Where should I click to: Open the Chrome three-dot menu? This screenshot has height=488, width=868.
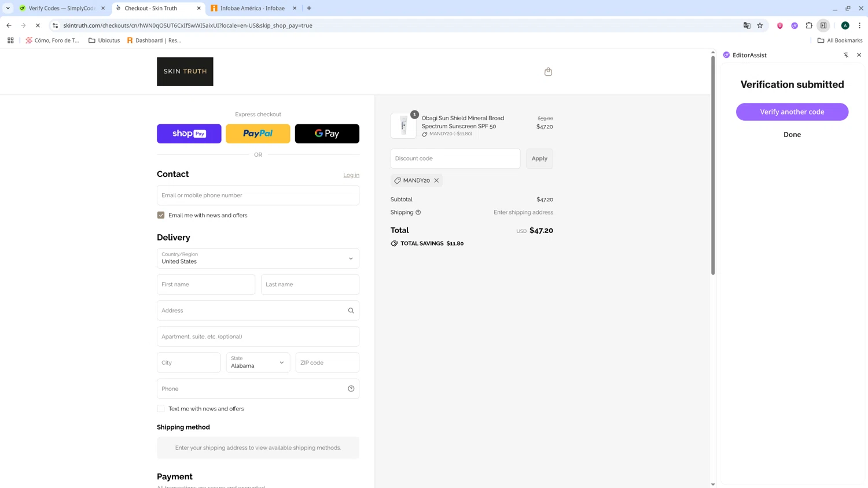(x=859, y=25)
